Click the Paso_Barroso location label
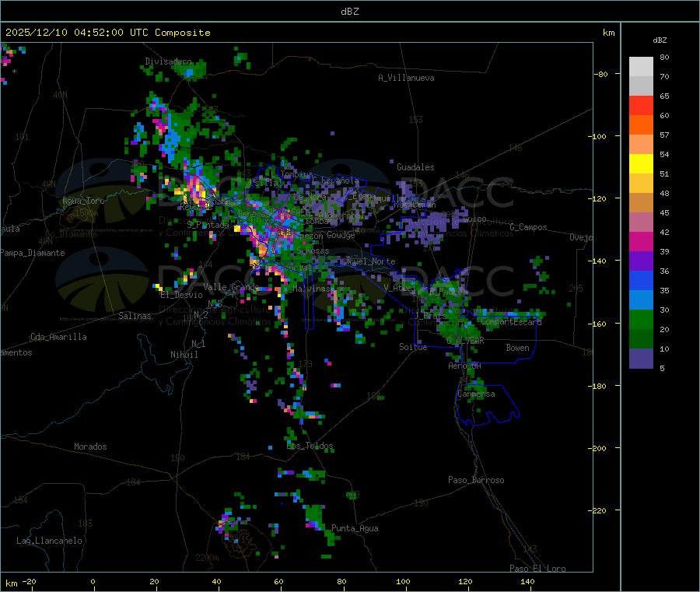 click(476, 480)
